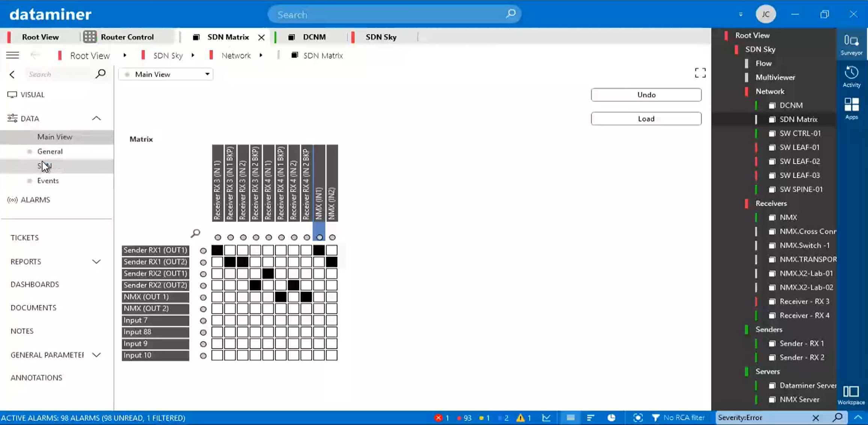This screenshot has height=425, width=868.
Task: Open the Workspace panel icon
Action: [851, 395]
